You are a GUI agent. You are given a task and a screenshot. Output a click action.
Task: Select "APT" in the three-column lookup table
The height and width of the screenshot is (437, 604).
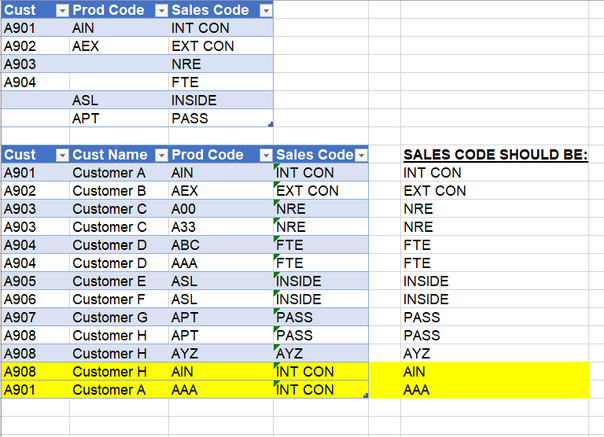pos(119,118)
